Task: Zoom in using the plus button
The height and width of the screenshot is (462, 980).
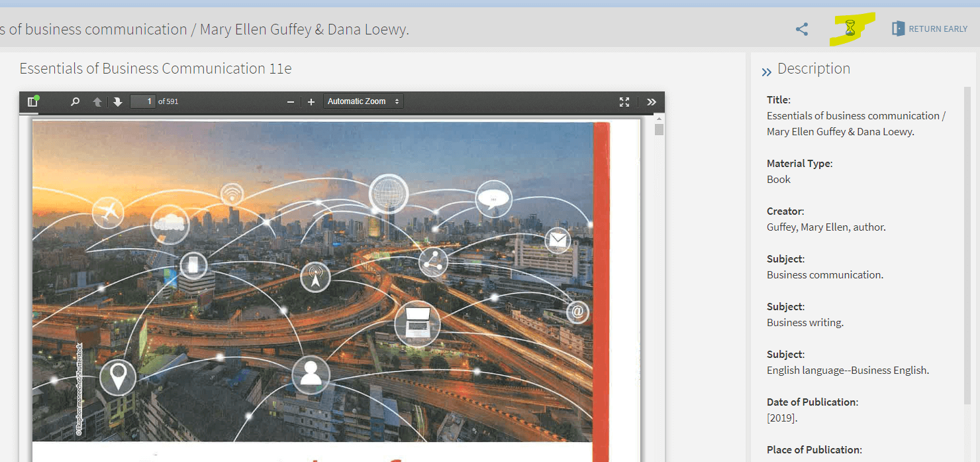Action: tap(311, 101)
